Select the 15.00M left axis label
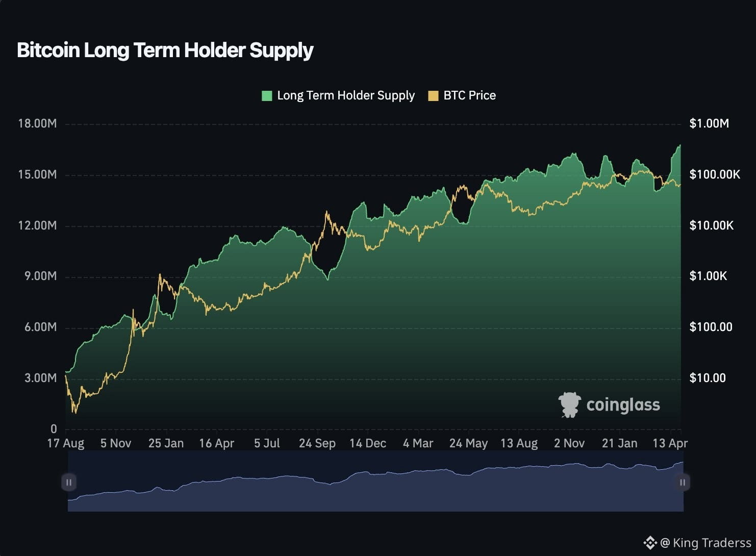 [x=37, y=174]
